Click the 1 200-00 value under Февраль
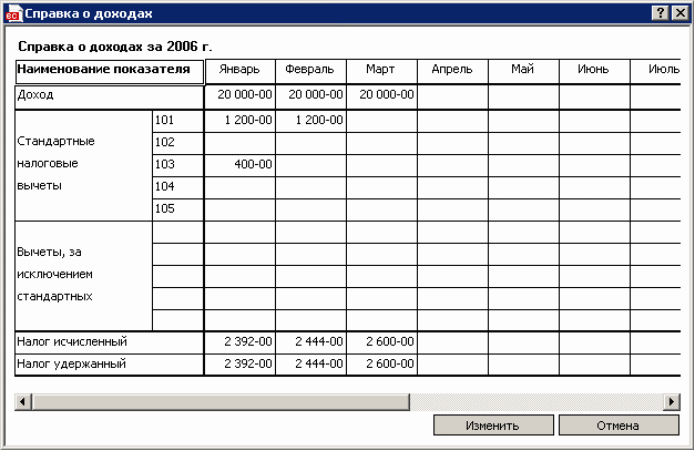Image resolution: width=694 pixels, height=450 pixels. click(x=311, y=121)
